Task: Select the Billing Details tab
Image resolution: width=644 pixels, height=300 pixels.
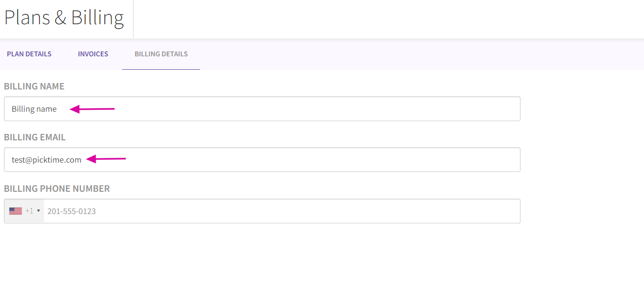Action: pyautogui.click(x=161, y=54)
